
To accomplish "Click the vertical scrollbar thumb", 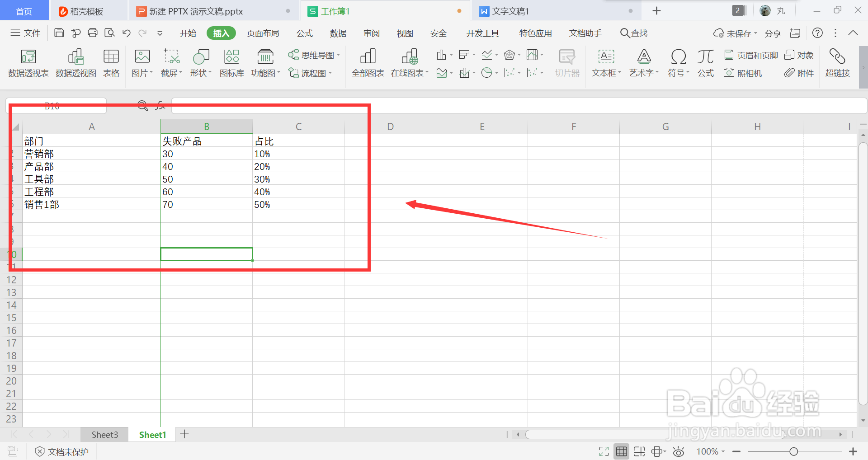I will click(x=863, y=274).
